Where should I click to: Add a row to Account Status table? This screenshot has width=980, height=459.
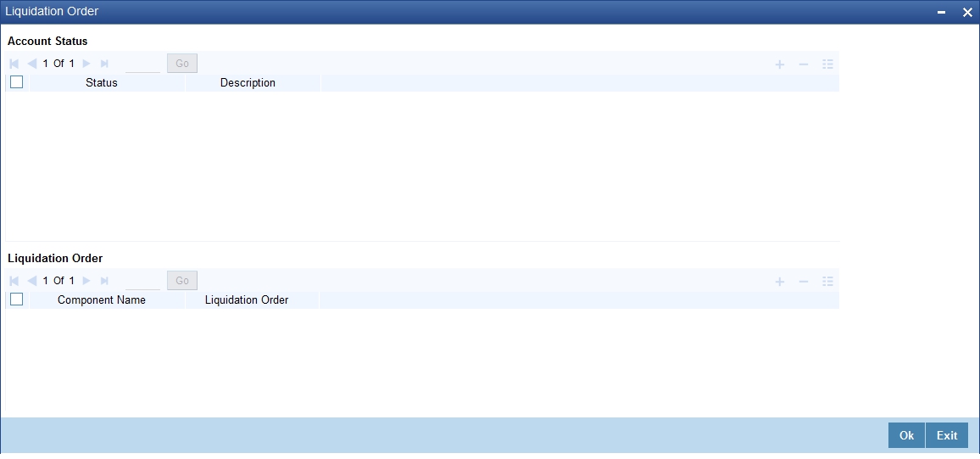click(x=779, y=64)
